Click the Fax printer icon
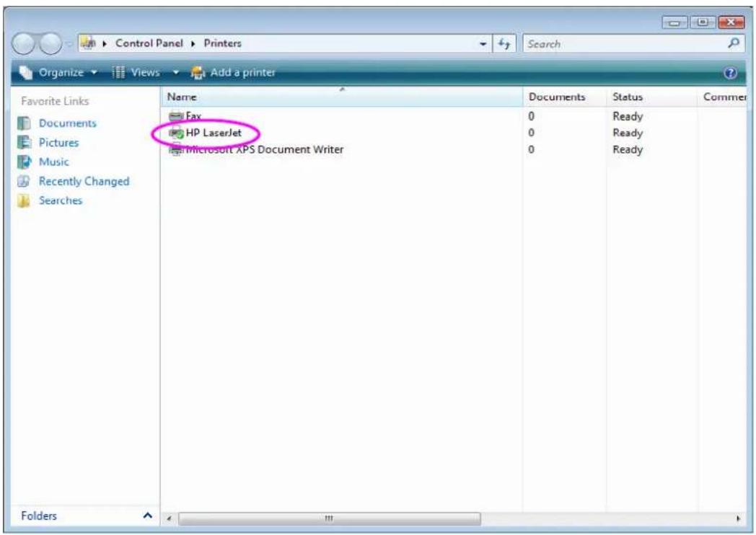Screen dimensions: 756x535 pos(176,116)
